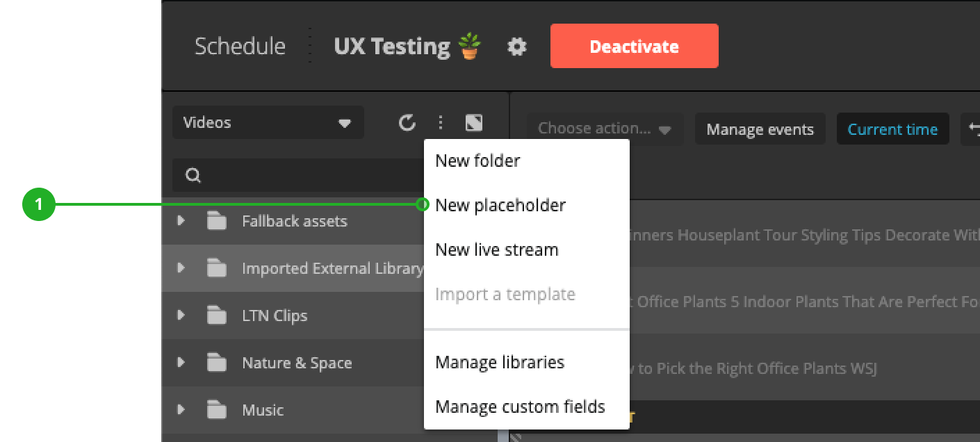
Task: Click the Music folder icon
Action: point(217,411)
